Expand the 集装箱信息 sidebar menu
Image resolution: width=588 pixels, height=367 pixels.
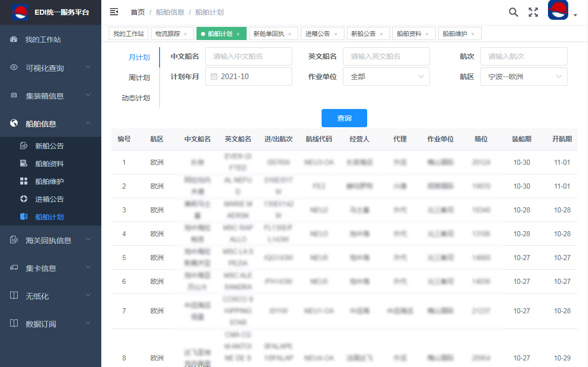click(51, 95)
